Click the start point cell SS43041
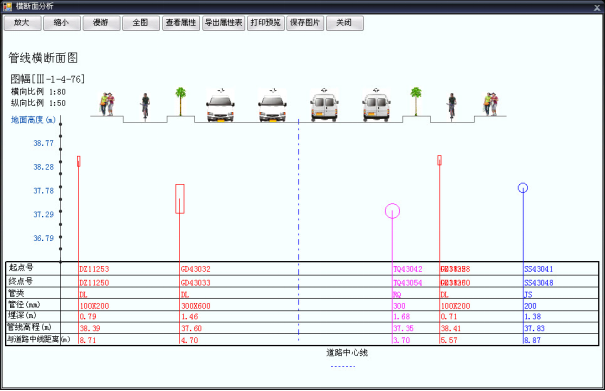The height and width of the screenshot is (391, 605). 539,269
